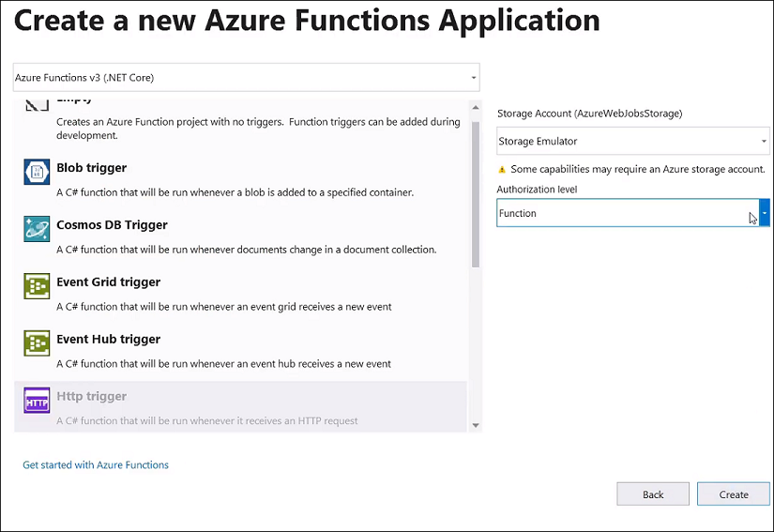Viewport: 774px width, 532px height.
Task: Expand the Authorization level dropdown arrow
Action: (x=764, y=213)
